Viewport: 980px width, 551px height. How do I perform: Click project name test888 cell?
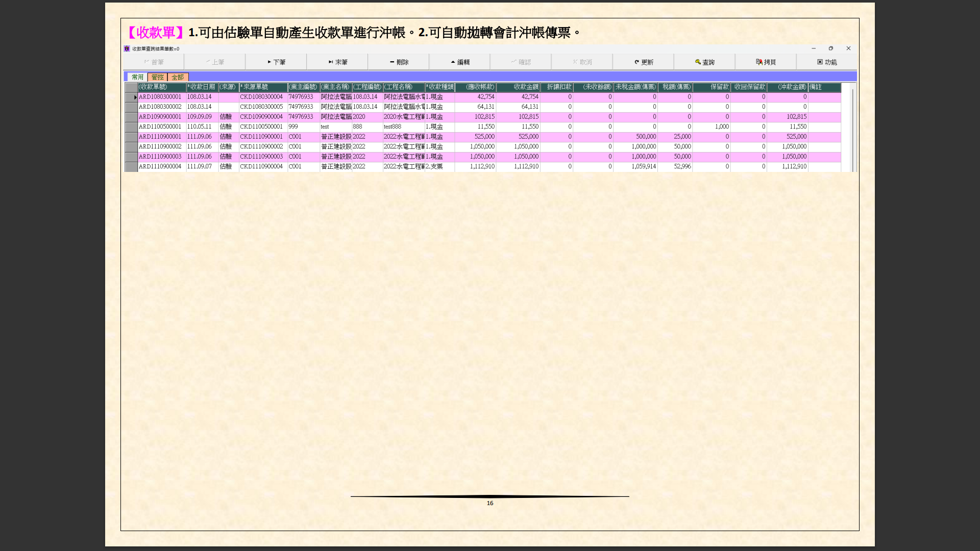[404, 127]
